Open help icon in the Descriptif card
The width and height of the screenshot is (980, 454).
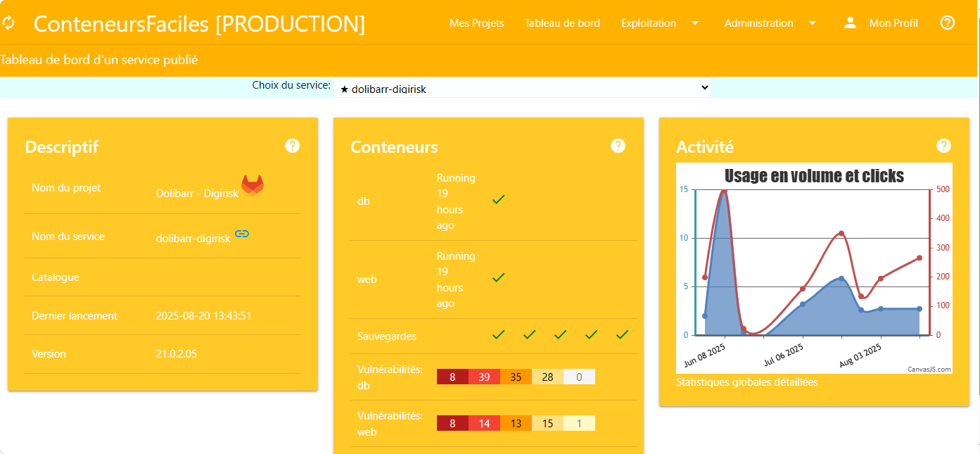(293, 146)
